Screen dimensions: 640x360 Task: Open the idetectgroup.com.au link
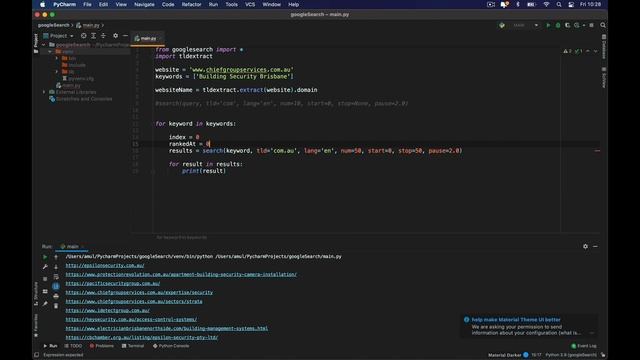coord(107,310)
